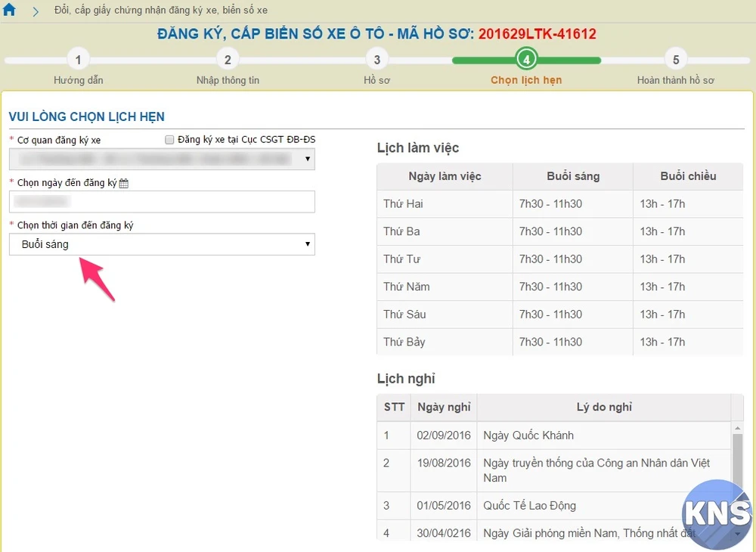Enable Đăng ký xe tại Cục CSGT checkbox
The height and width of the screenshot is (552, 756).
coord(170,140)
